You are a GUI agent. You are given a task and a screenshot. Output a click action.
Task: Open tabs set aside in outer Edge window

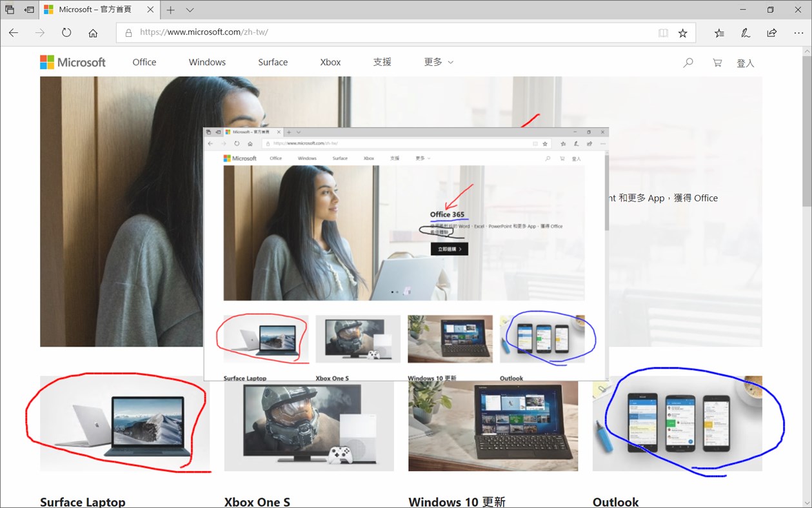click(x=10, y=10)
